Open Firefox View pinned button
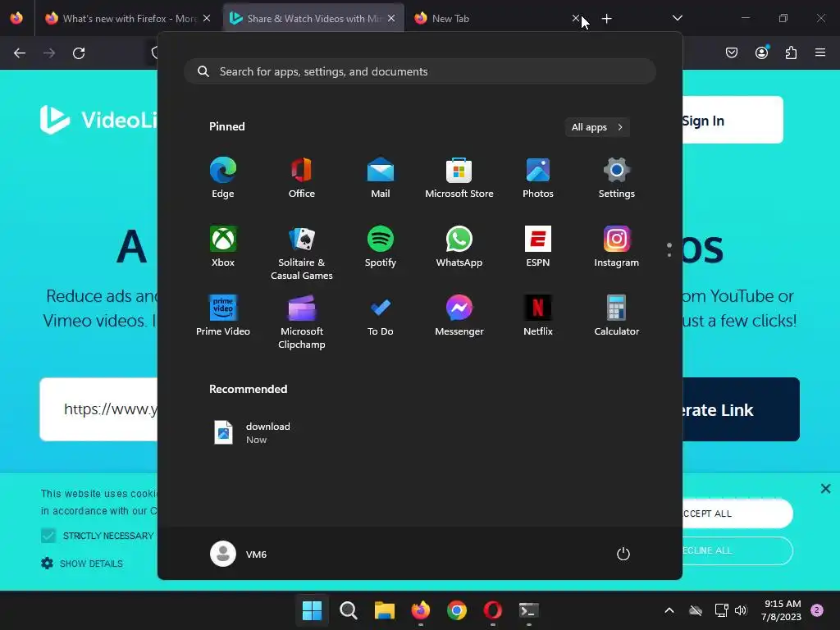Viewport: 840px width, 630px height. tap(16, 18)
